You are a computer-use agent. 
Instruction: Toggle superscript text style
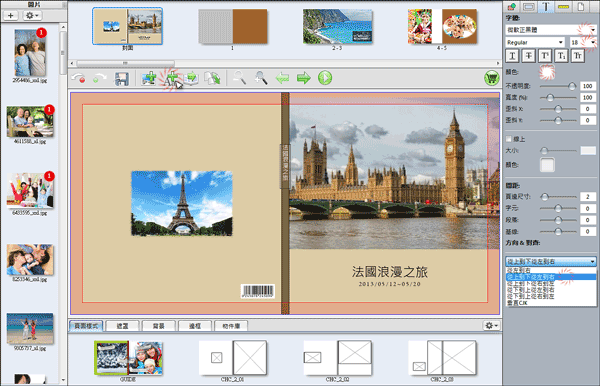(545, 56)
